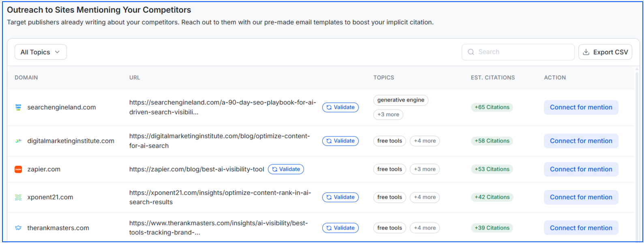This screenshot has height=243, width=644.
Task: Expand +4 more topics for xponent21.com
Action: [x=425, y=197]
